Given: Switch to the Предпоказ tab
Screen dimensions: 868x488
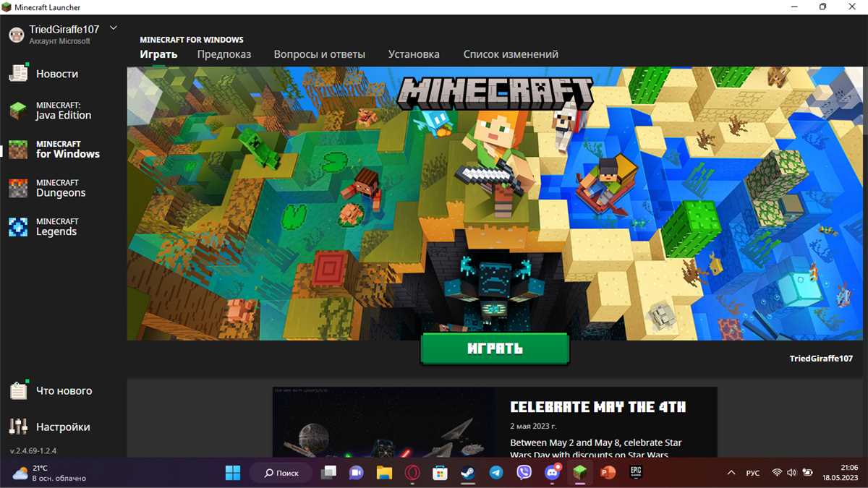Looking at the screenshot, I should click(224, 54).
